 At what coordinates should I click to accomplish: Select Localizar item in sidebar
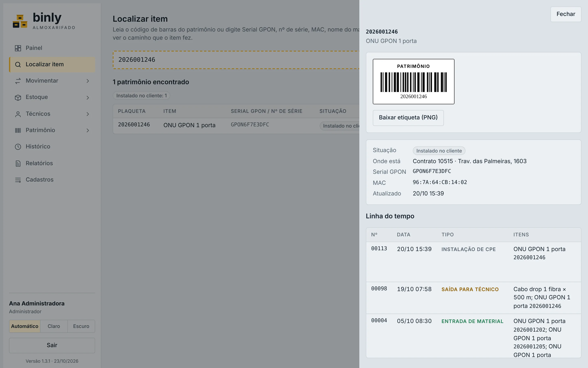click(52, 64)
